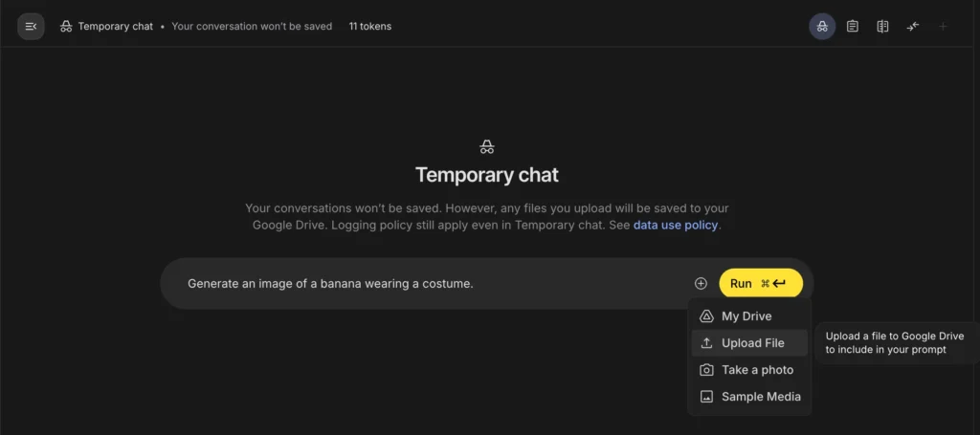Viewport: 980px width, 435px height.
Task: Select the Take a photo option
Action: coord(757,370)
